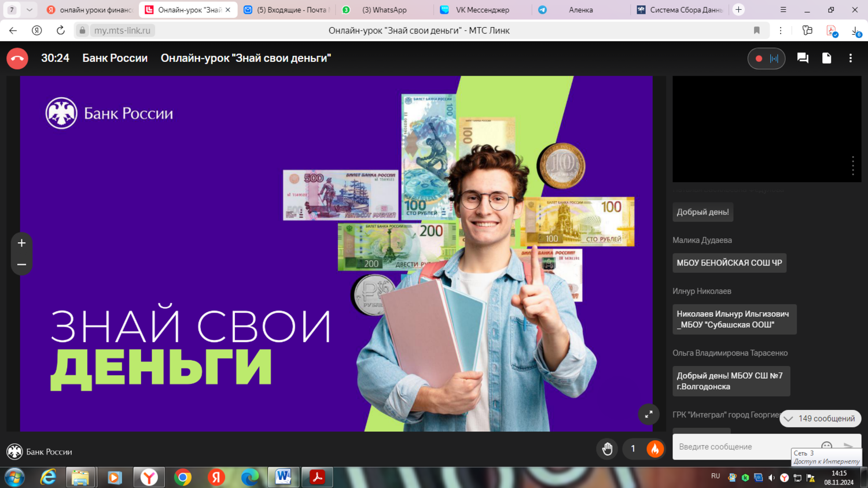Open Microsoft Word from taskbar
Image resolution: width=868 pixels, height=488 pixels.
(x=283, y=478)
